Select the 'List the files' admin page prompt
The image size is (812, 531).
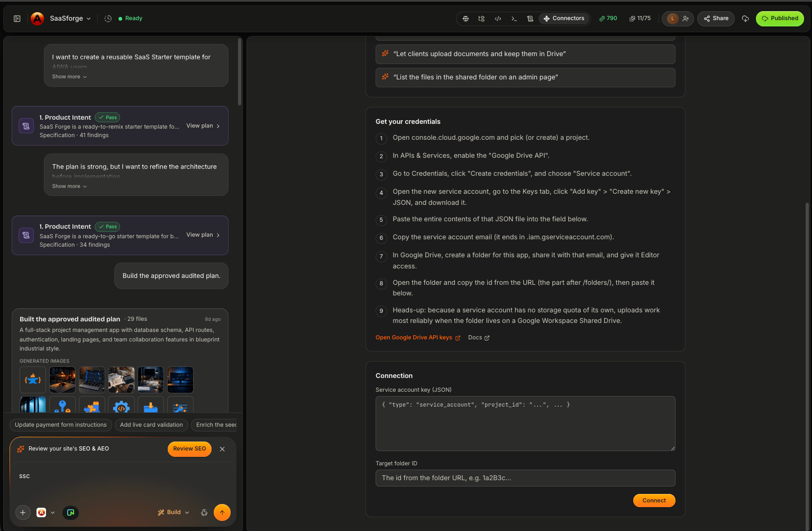525,77
